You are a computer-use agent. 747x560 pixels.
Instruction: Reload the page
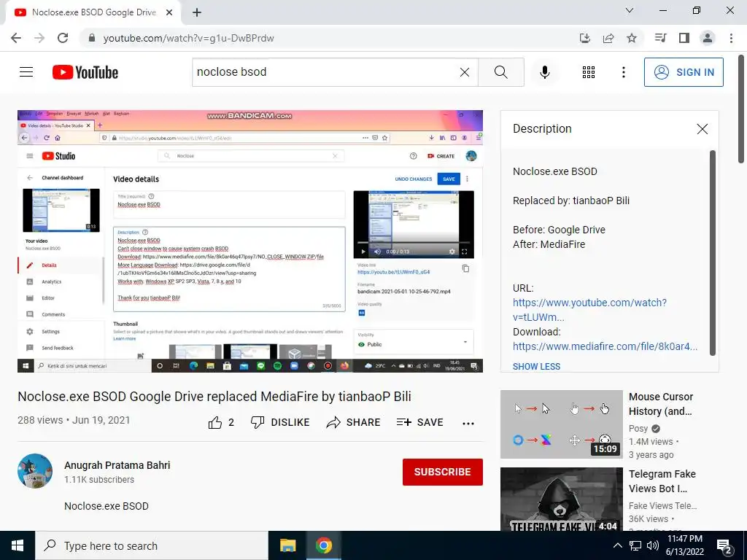(x=63, y=38)
